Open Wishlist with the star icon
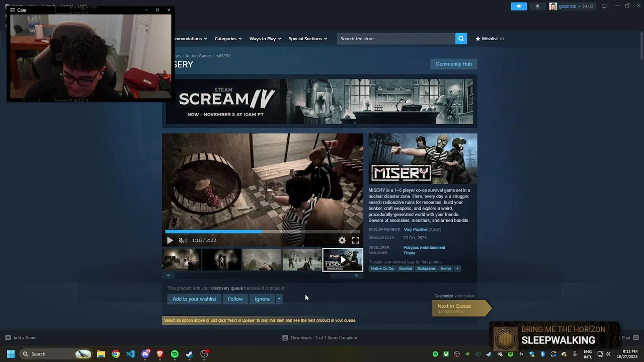 (490, 39)
